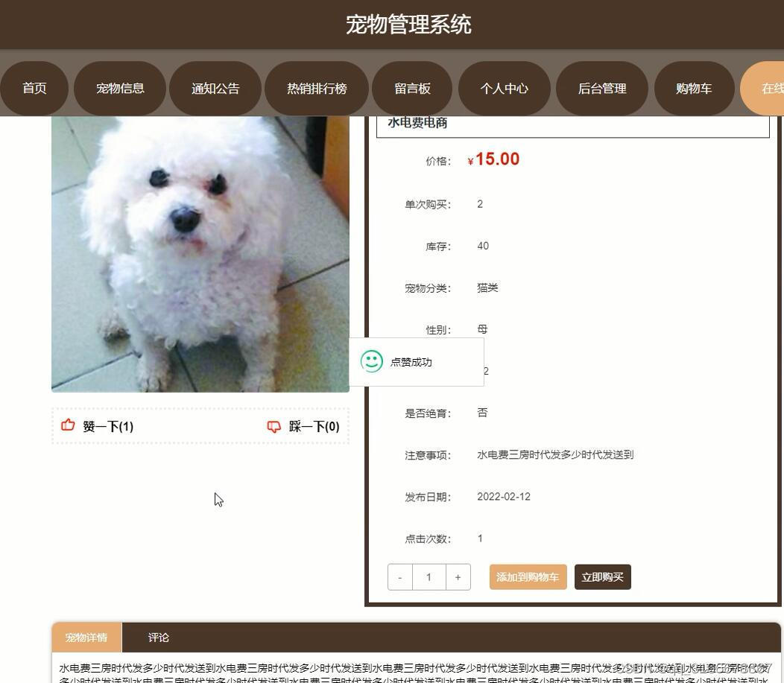Open the 留言板 page

pyautogui.click(x=413, y=89)
